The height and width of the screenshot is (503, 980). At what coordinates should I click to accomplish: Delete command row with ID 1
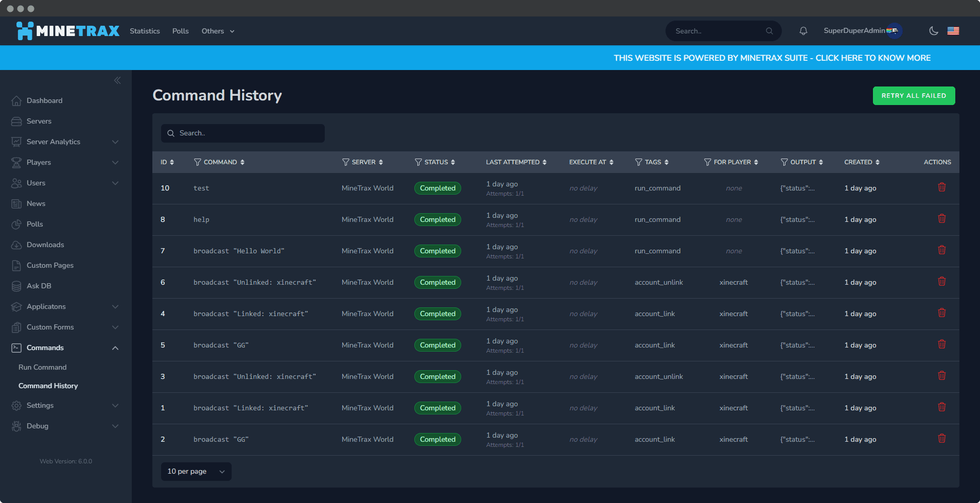941,407
